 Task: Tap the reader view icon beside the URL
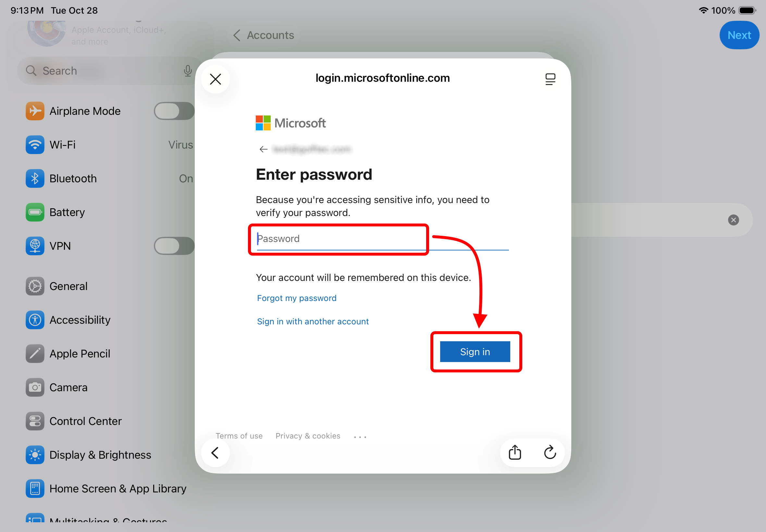coord(550,79)
